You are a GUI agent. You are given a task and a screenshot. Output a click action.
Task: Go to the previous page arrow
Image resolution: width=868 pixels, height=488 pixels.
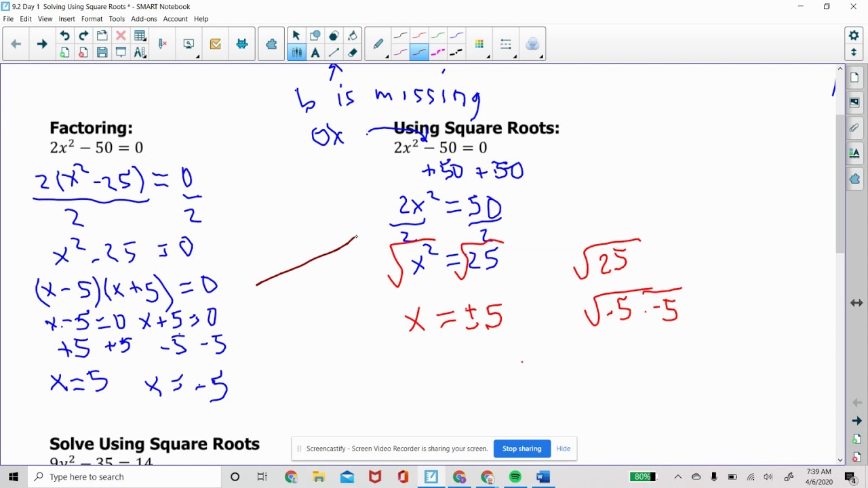click(x=16, y=44)
